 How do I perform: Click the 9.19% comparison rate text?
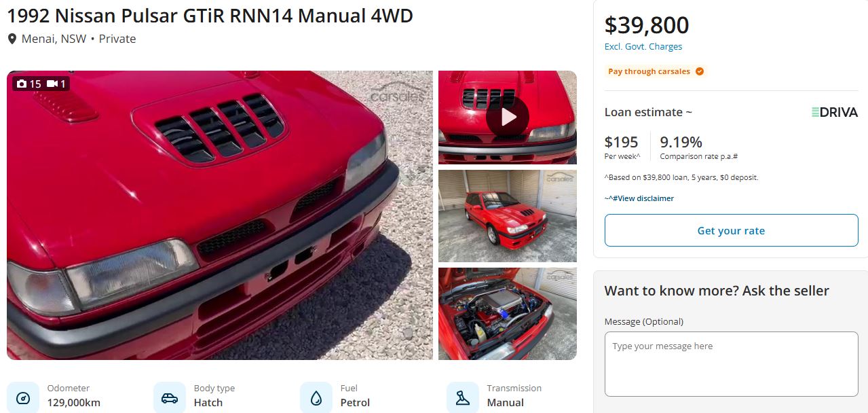[681, 142]
